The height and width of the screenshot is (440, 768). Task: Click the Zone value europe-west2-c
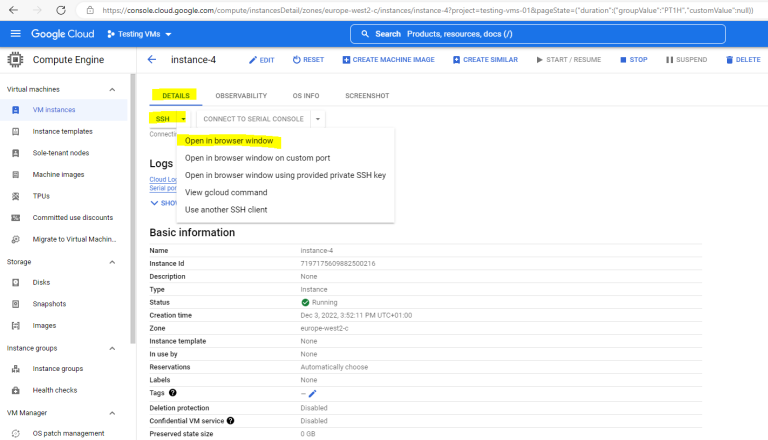(x=324, y=328)
